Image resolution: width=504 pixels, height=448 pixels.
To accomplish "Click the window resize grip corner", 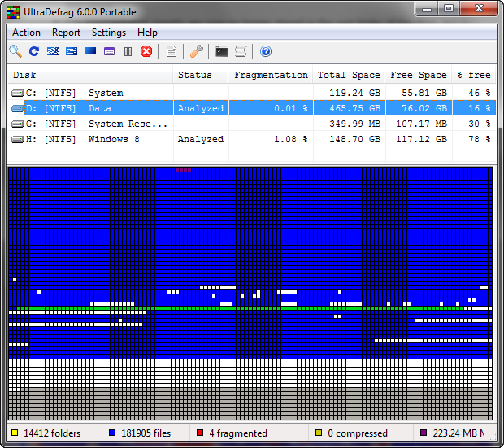I will coord(493,437).
